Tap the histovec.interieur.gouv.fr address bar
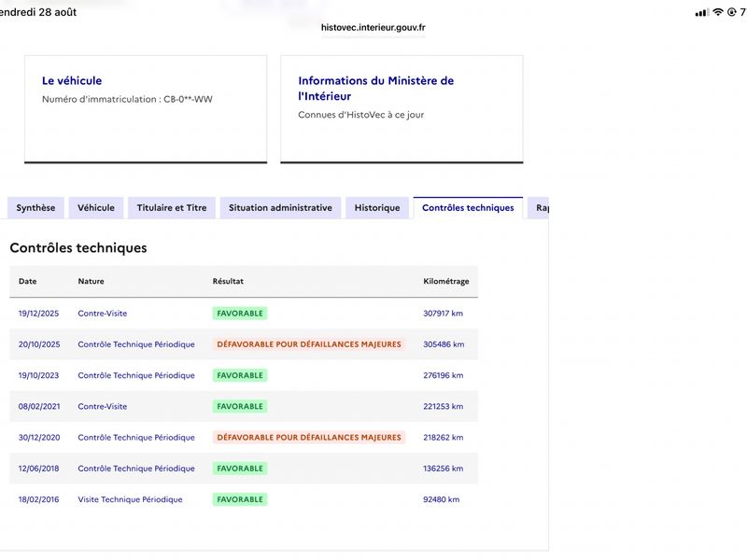 (373, 28)
